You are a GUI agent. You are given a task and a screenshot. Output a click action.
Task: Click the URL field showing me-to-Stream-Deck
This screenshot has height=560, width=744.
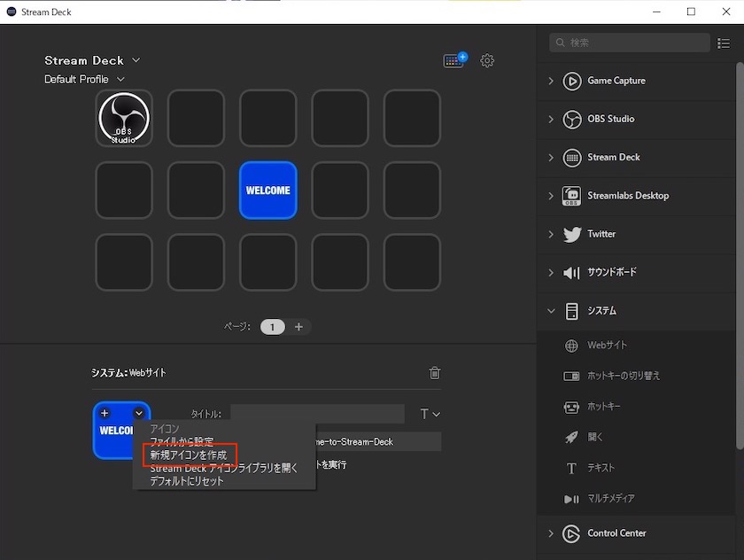[378, 442]
